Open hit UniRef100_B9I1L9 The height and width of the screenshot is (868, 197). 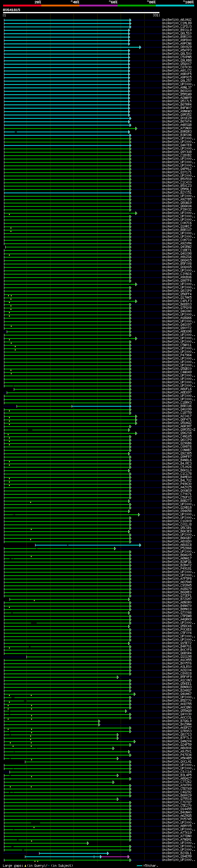pos(177,30)
